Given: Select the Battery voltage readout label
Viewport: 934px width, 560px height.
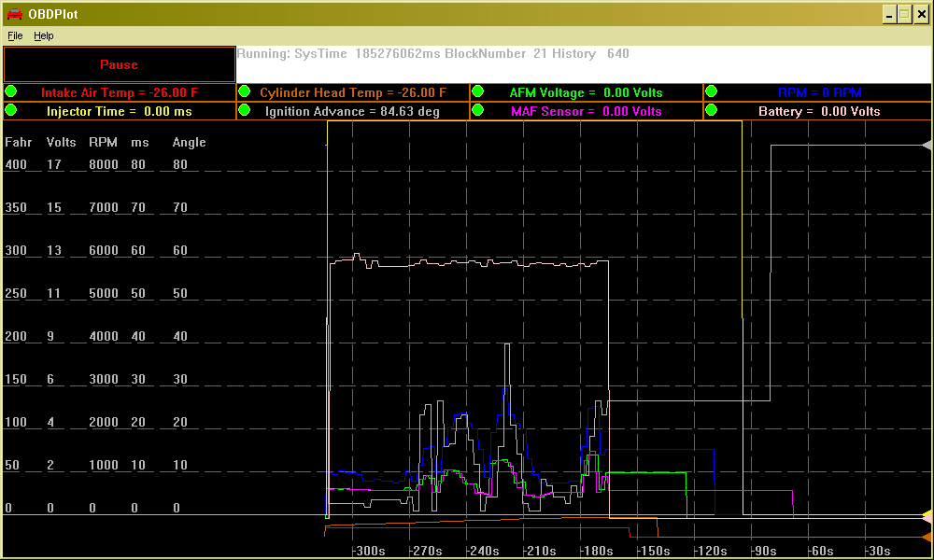Looking at the screenshot, I should coord(819,111).
